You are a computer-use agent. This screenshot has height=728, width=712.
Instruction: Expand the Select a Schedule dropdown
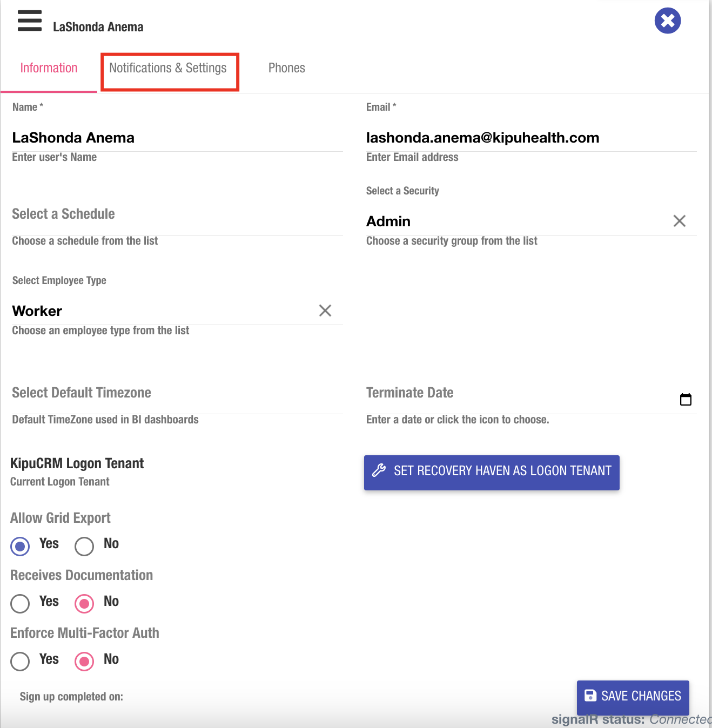pyautogui.click(x=177, y=214)
